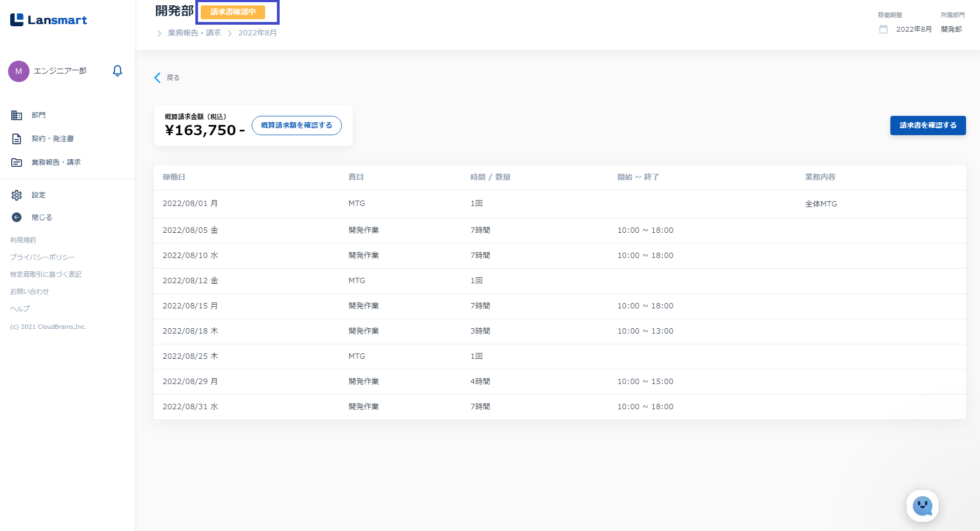Click the 部門 building icon

(x=17, y=115)
